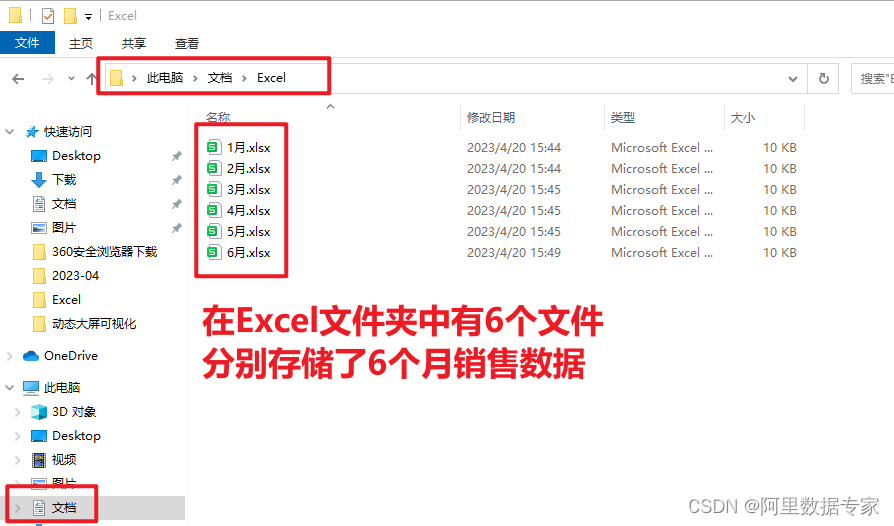This screenshot has height=526, width=894.
Task: Select 文档 under 此电脑
Action: [x=64, y=507]
